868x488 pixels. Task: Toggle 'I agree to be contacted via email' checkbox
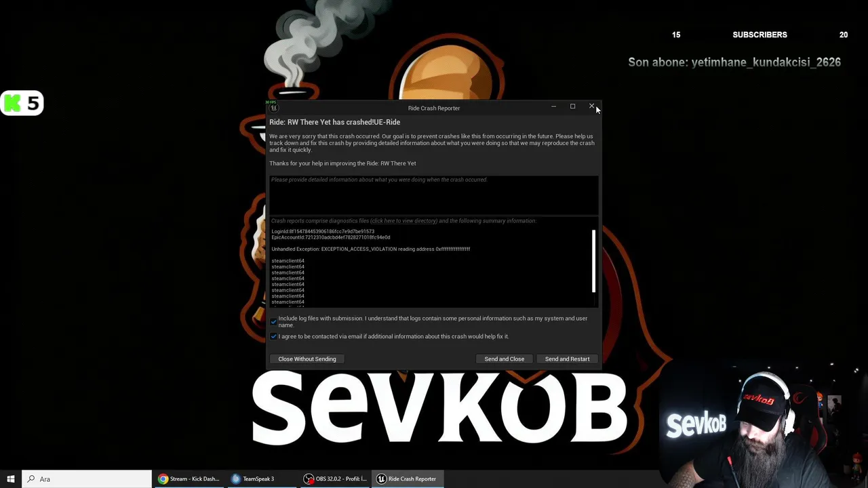(x=274, y=336)
